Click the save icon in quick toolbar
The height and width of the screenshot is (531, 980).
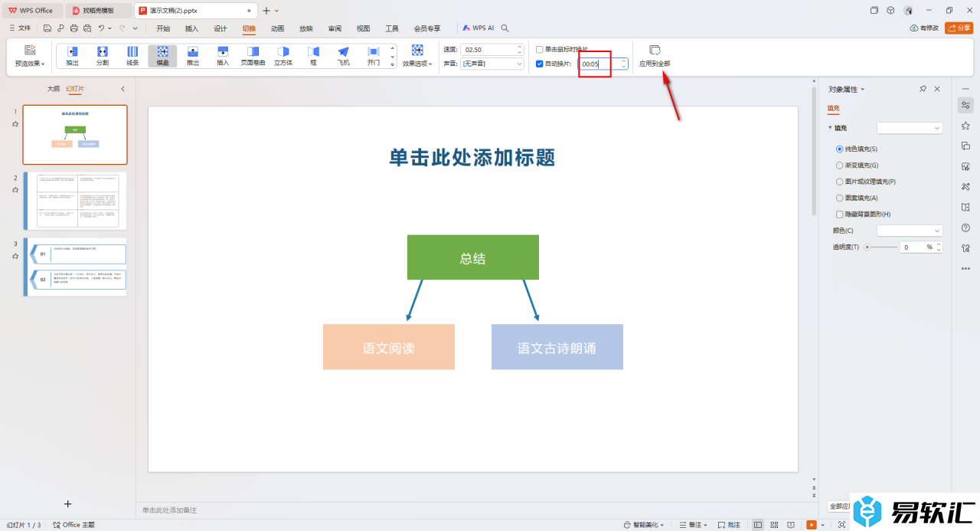[x=47, y=28]
